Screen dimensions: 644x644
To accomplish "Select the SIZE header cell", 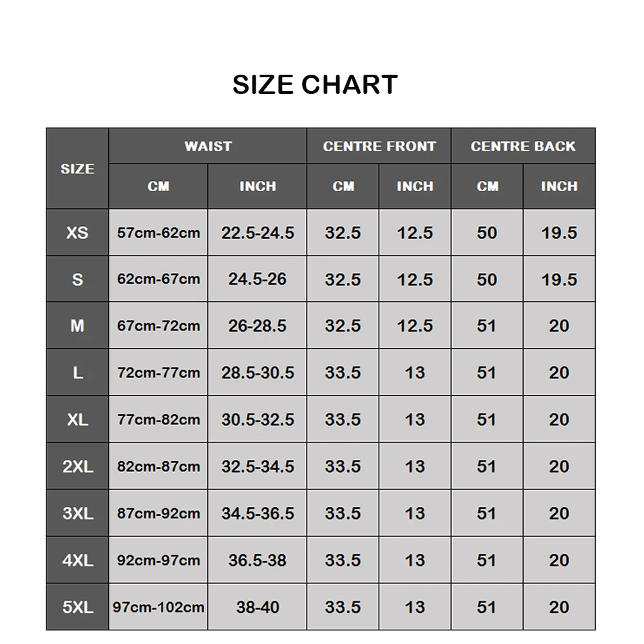I will coord(77,169).
